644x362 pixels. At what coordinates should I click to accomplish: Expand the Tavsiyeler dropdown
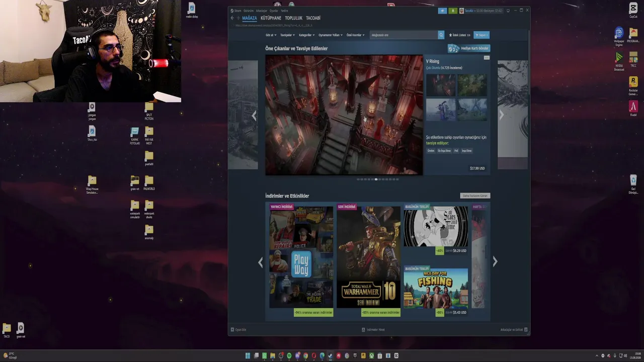(x=287, y=35)
